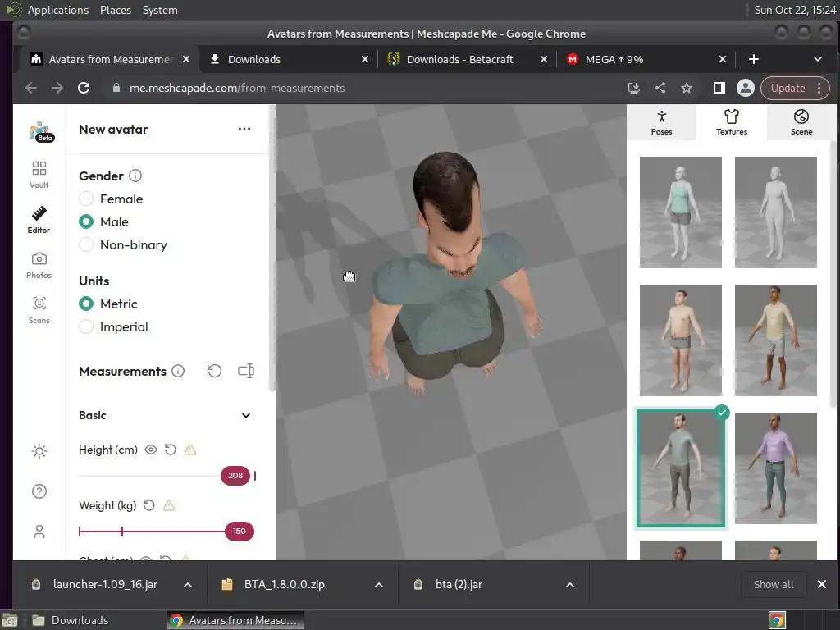Open options for BTA_1.8.0.0.zip download
This screenshot has height=630, width=840.
click(x=379, y=585)
